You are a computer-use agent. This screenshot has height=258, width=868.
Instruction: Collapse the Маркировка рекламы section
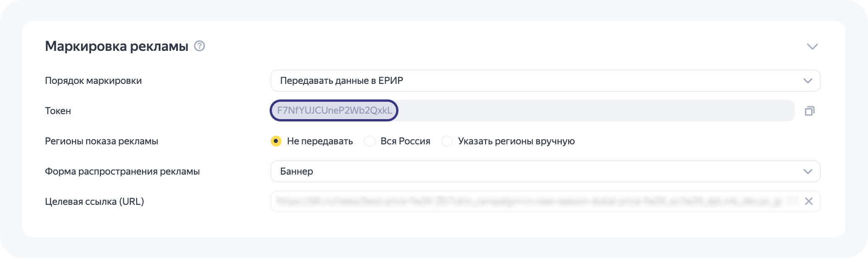tap(812, 46)
